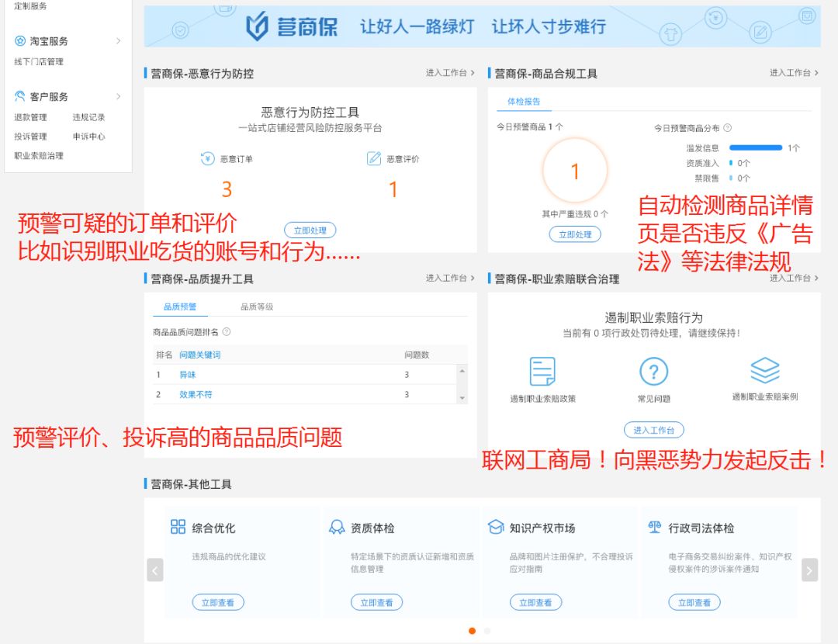Go to next tools with right carousel arrow
838x644 pixels.
tap(809, 570)
